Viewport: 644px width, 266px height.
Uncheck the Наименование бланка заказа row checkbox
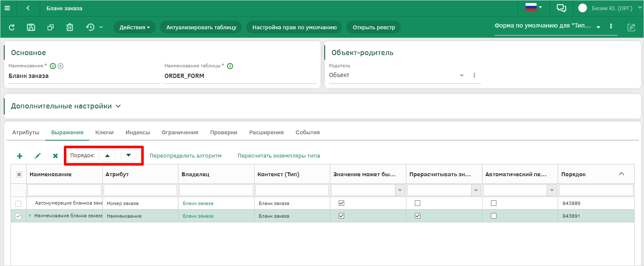point(18,216)
